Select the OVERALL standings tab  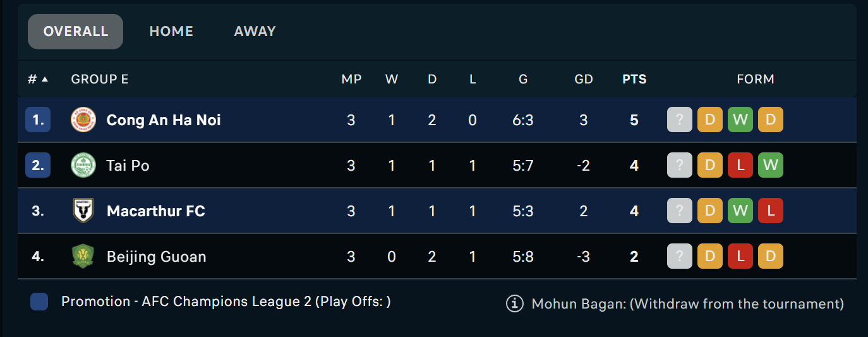click(75, 32)
